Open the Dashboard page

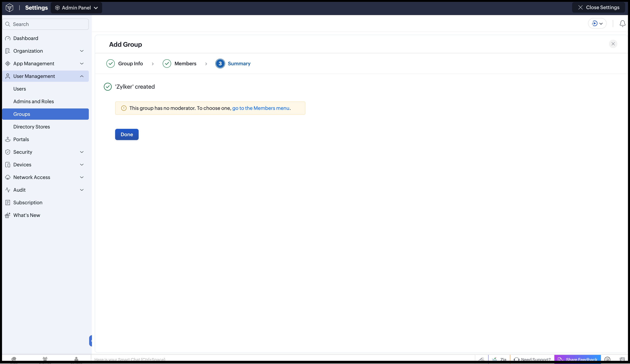tap(45, 38)
